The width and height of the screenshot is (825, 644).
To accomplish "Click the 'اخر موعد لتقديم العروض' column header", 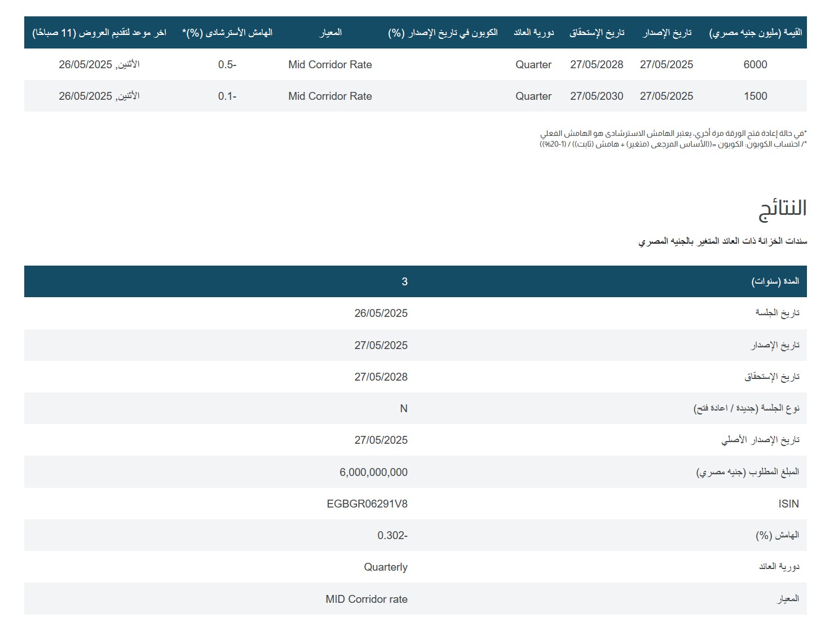I will pos(99,33).
